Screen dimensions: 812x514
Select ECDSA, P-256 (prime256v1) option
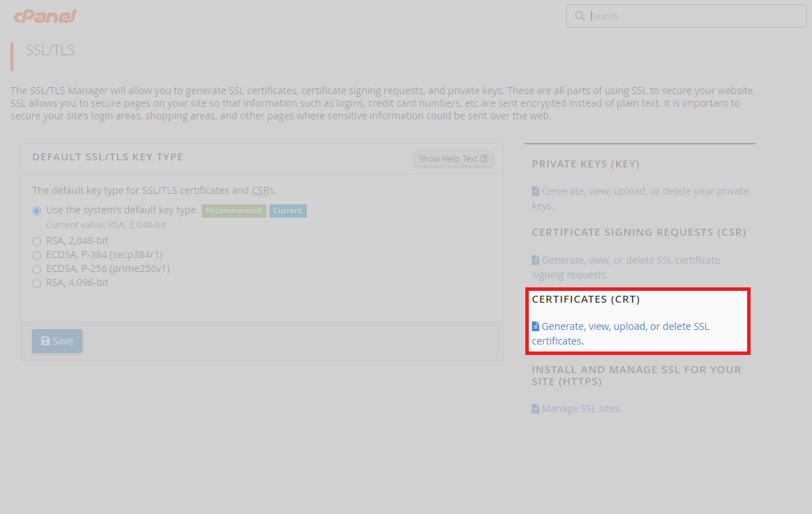(37, 269)
